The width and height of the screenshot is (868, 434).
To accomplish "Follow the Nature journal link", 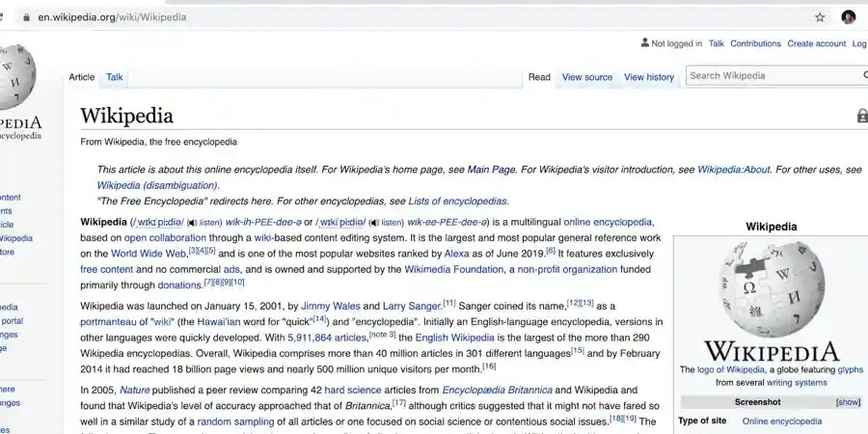I will (x=135, y=391).
